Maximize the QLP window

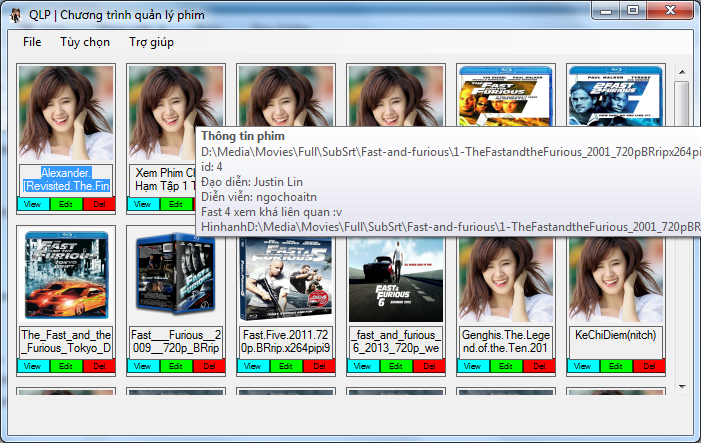[x=633, y=11]
